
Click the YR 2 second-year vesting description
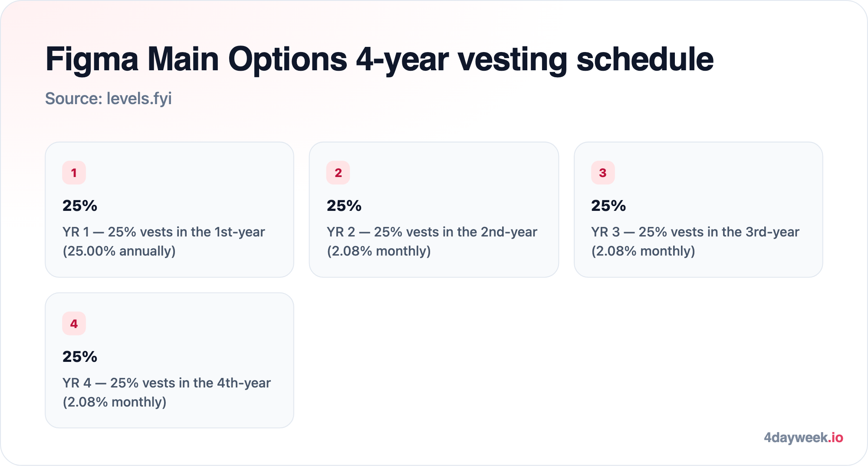pyautogui.click(x=432, y=242)
